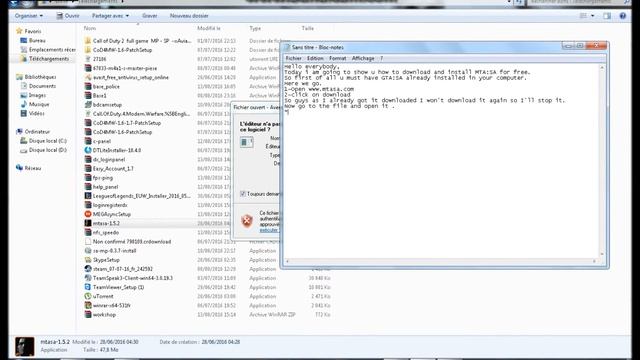Toggle the preview pane icon

(x=607, y=16)
